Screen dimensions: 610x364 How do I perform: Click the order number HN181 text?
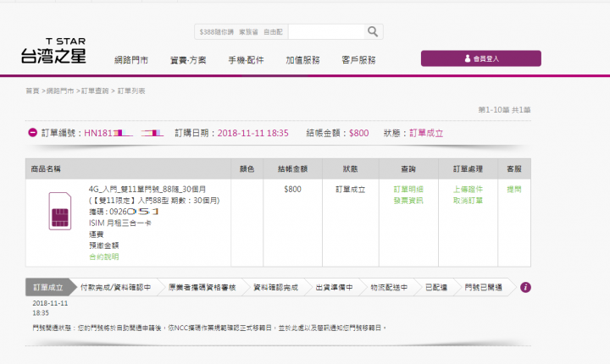click(124, 133)
